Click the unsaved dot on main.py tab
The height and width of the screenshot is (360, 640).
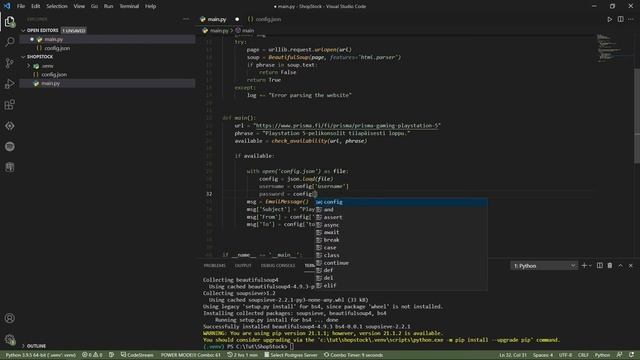click(237, 19)
